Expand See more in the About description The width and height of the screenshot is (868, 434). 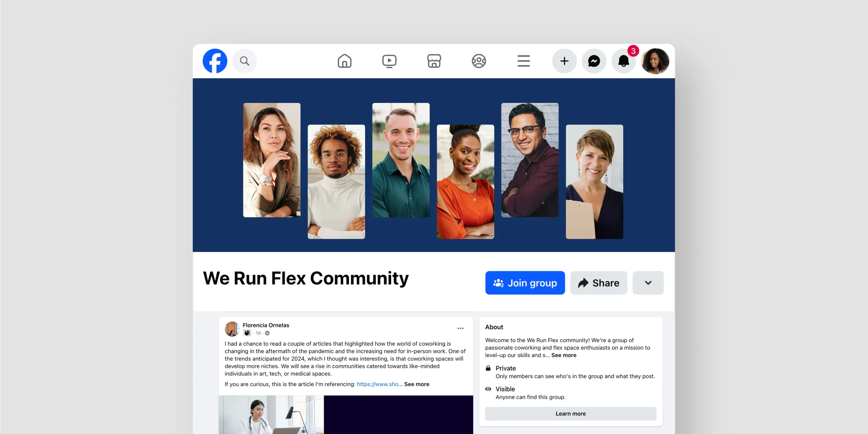(564, 355)
